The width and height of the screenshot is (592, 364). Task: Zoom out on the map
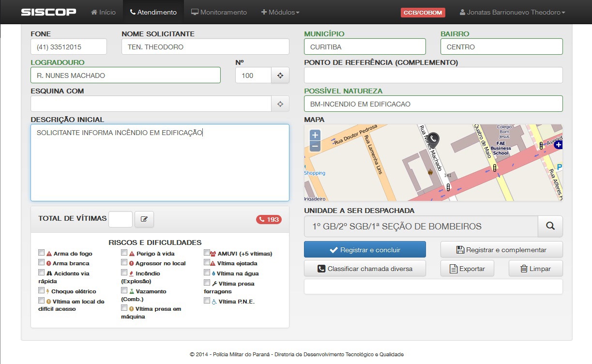click(x=315, y=146)
